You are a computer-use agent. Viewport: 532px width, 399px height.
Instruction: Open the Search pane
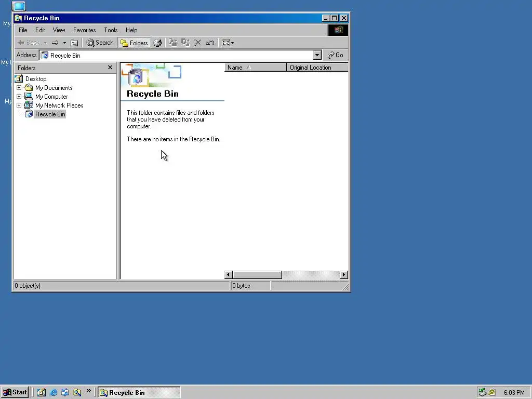pyautogui.click(x=100, y=43)
